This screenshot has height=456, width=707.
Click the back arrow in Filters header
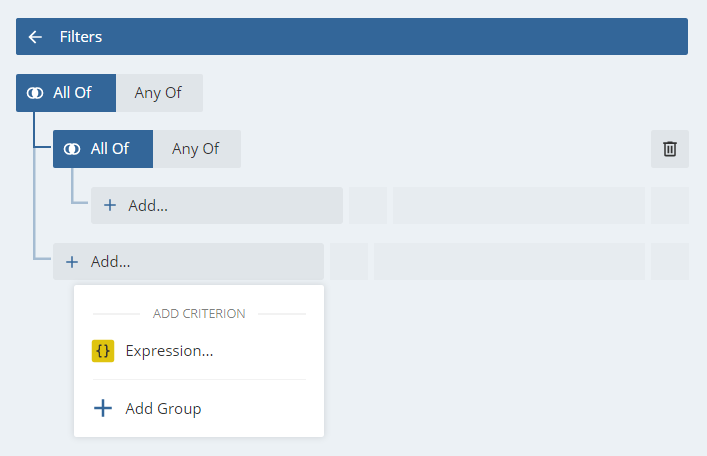pos(35,37)
